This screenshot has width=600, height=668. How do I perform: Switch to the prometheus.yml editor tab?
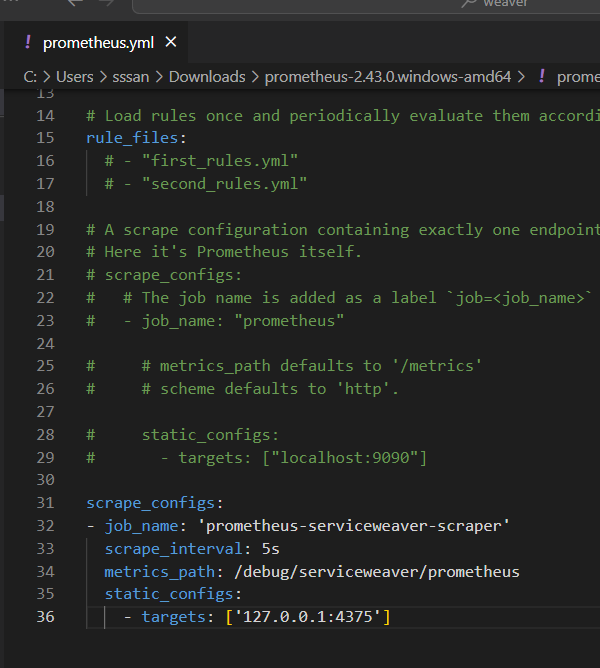pos(98,43)
